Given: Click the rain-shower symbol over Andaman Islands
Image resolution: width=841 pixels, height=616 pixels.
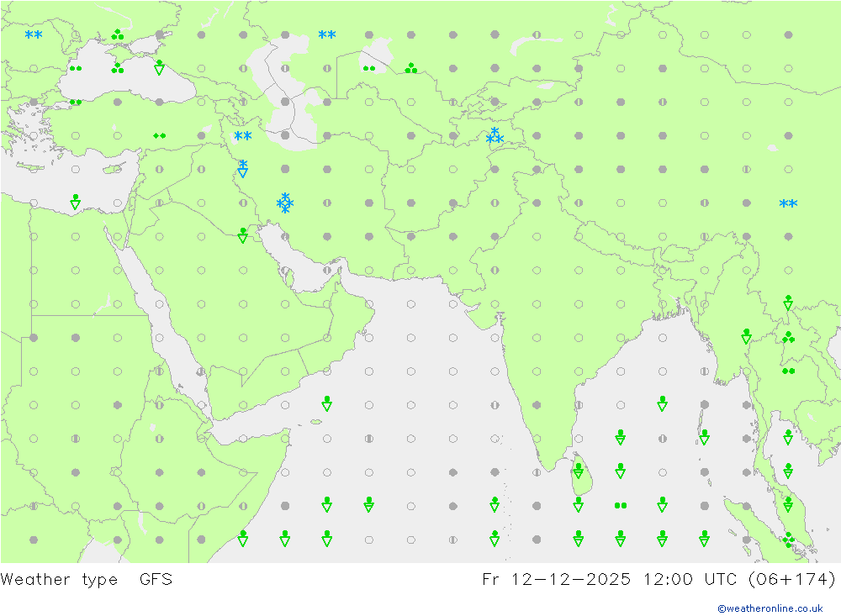Looking at the screenshot, I should click(704, 438).
